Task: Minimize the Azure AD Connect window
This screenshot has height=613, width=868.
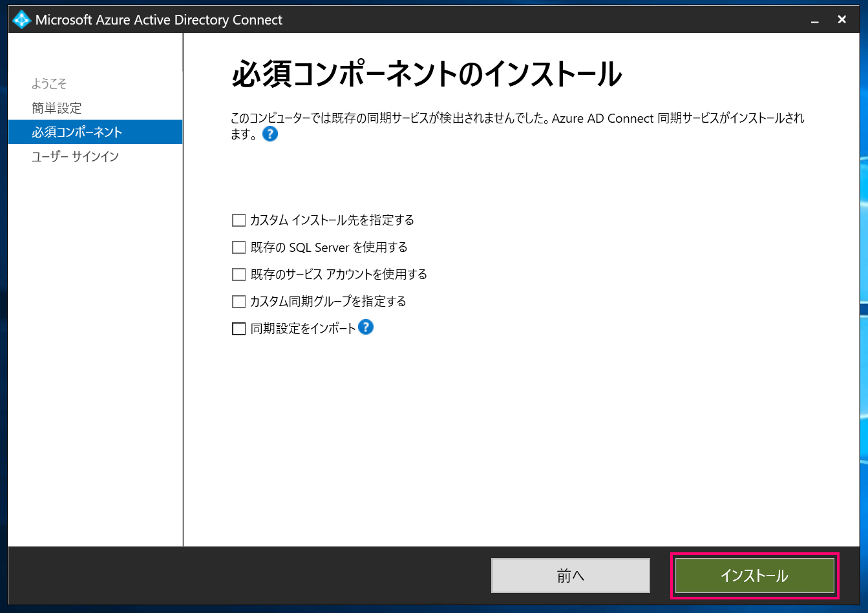Action: 815,21
